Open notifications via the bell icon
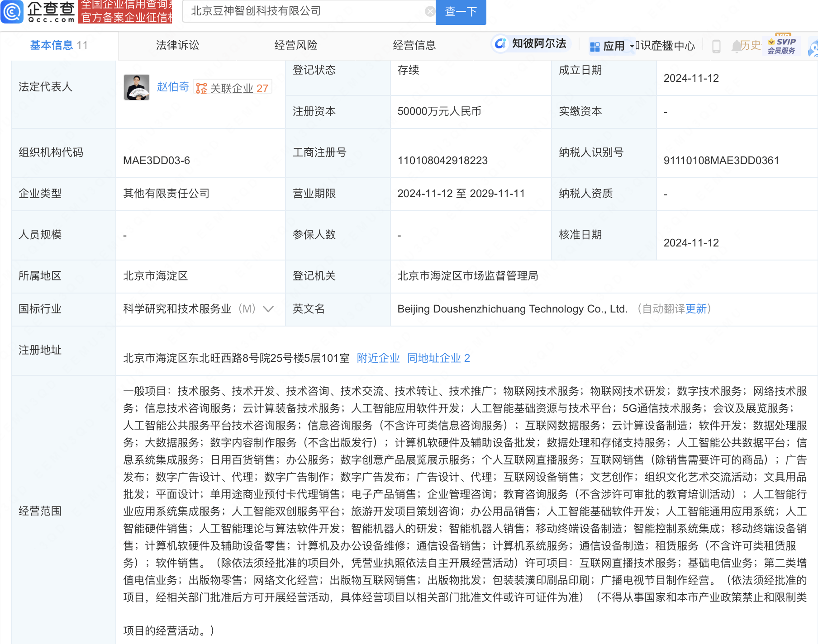Screen dimensions: 818x644 [736, 46]
